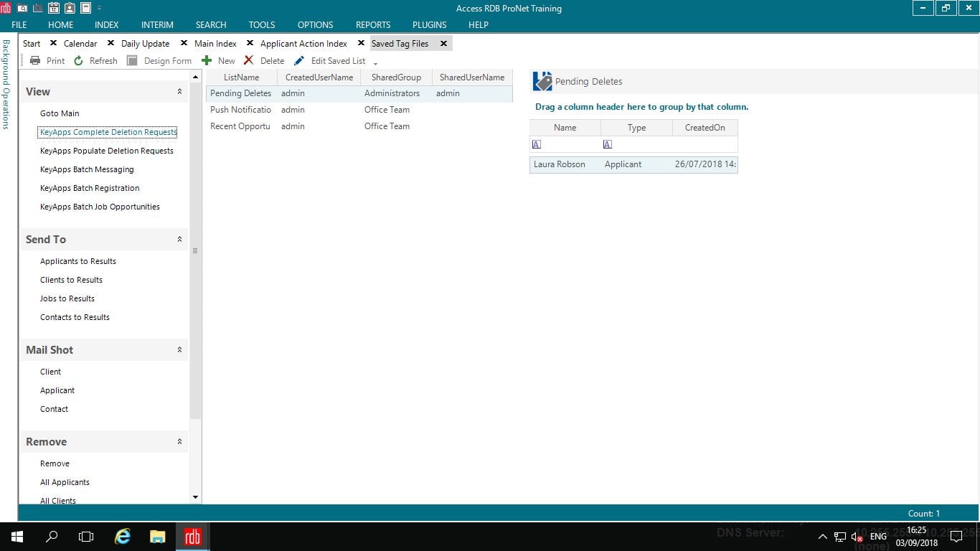The height and width of the screenshot is (551, 980).
Task: Select the Pending Deletes list row
Action: (359, 93)
